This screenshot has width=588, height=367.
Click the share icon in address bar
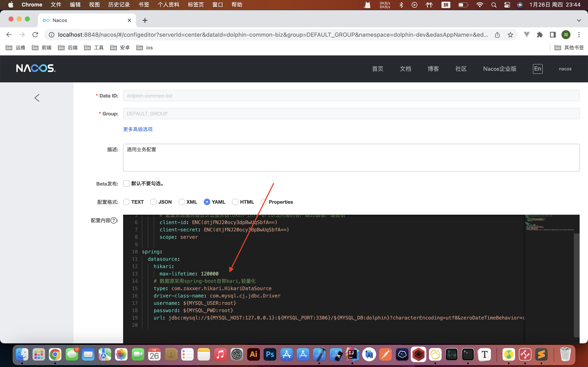click(x=497, y=35)
